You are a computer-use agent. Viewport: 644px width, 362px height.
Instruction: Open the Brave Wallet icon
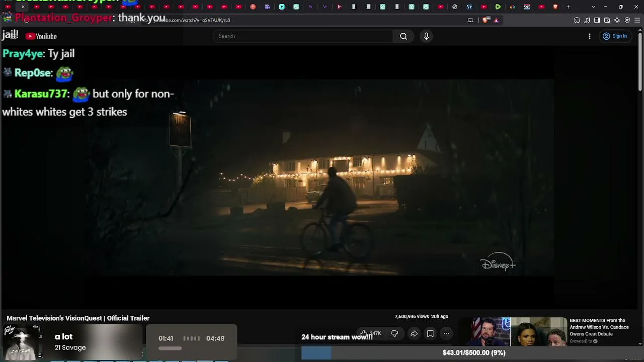pos(607,20)
